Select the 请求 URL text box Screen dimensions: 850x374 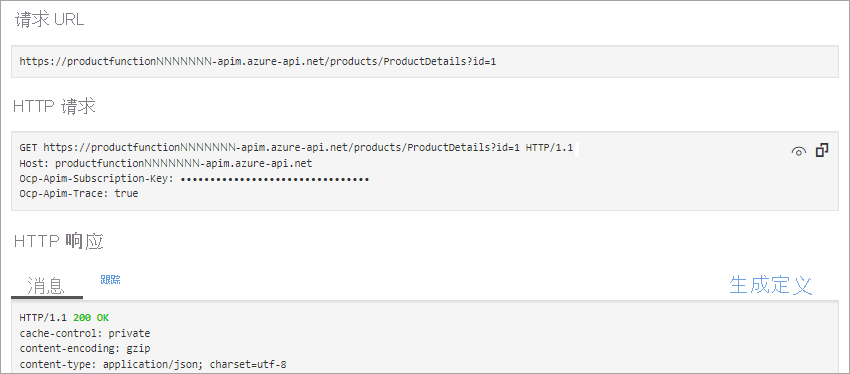pos(424,61)
